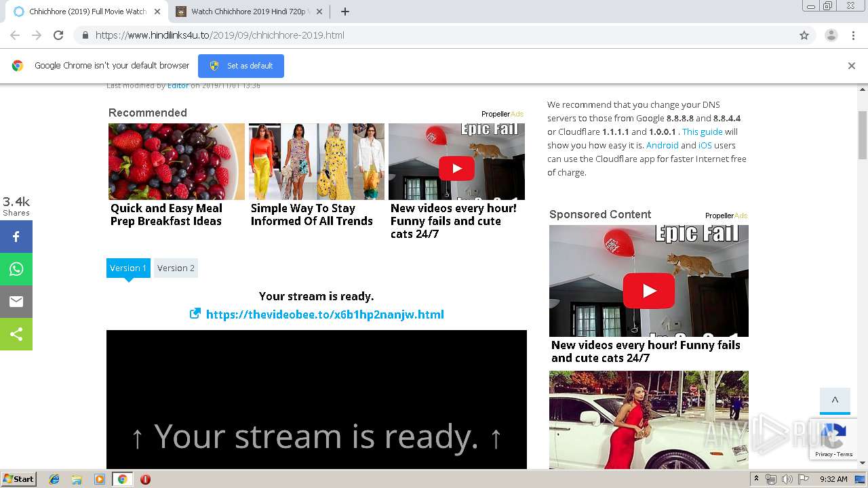Open PropellerAds label above Recommended ads
The width and height of the screenshot is (868, 488).
click(502, 114)
